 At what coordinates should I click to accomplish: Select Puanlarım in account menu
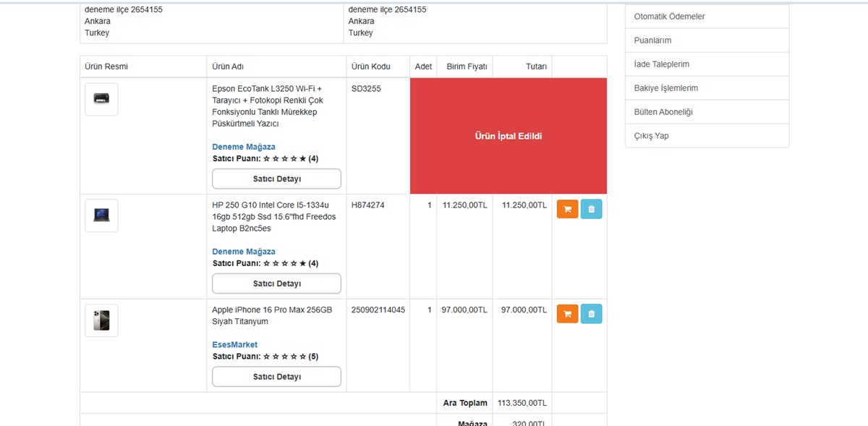(x=652, y=41)
